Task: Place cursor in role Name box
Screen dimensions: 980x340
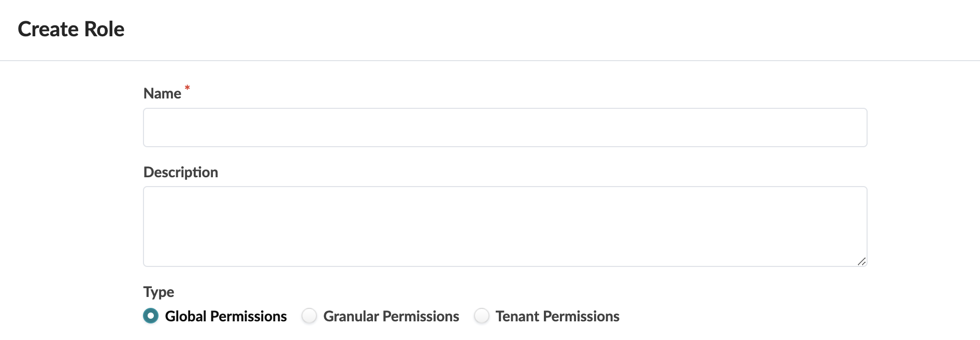Action: click(x=505, y=127)
